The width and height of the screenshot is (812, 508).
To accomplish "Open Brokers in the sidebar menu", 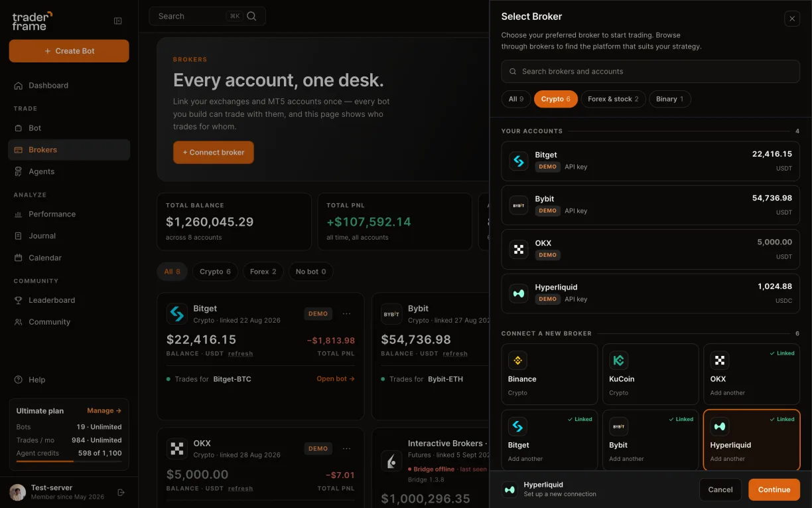I will pos(69,150).
